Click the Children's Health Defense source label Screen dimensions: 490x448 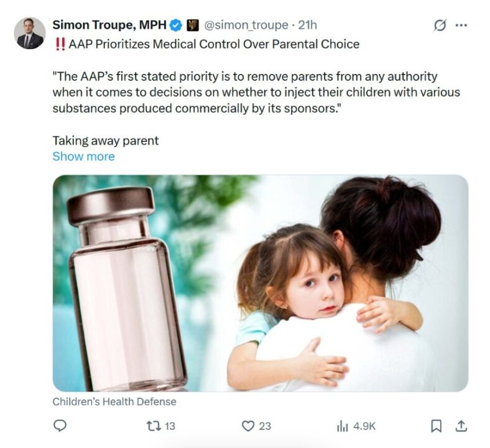click(x=114, y=401)
